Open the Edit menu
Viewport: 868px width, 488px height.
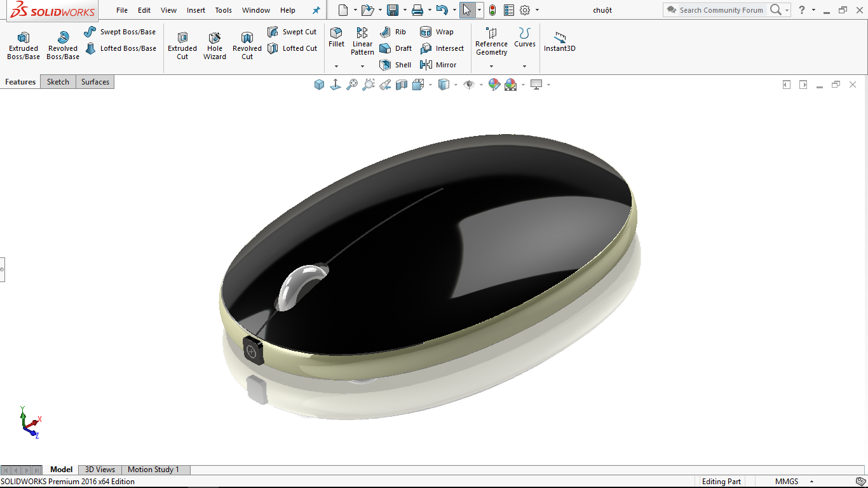144,10
